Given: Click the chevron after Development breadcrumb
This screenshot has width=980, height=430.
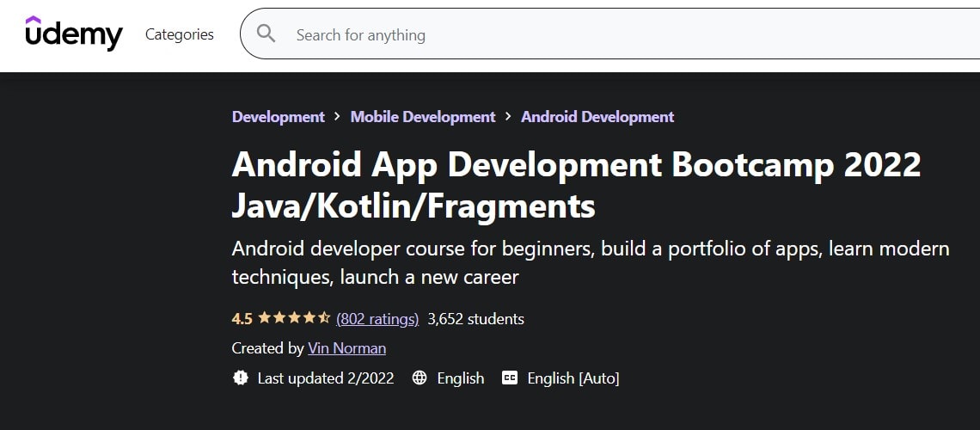Looking at the screenshot, I should click(x=338, y=116).
